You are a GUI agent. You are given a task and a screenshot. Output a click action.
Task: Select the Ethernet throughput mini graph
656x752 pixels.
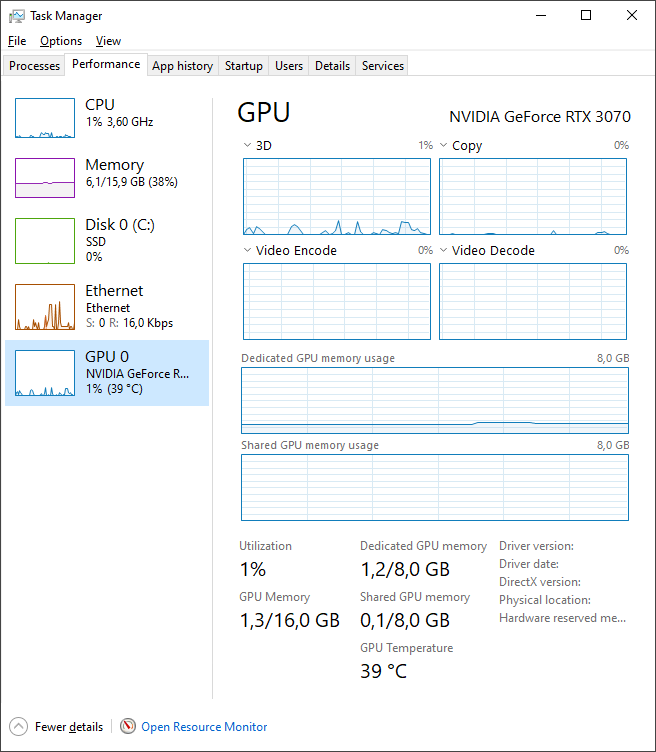[x=45, y=307]
